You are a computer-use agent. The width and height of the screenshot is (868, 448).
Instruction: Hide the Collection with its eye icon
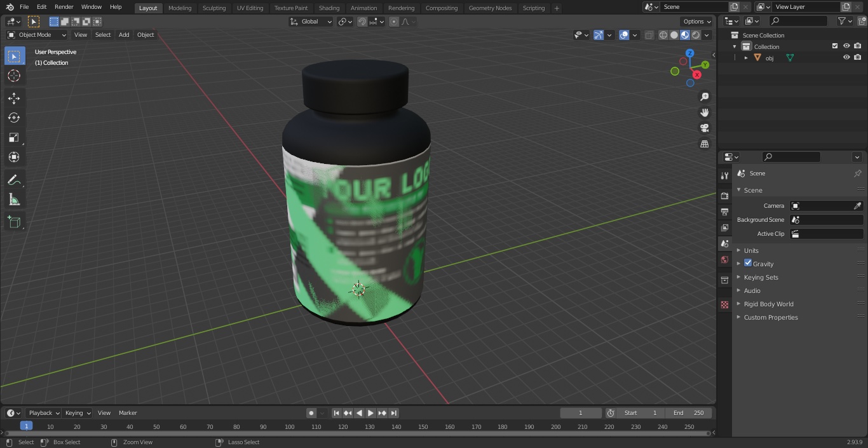pos(846,46)
